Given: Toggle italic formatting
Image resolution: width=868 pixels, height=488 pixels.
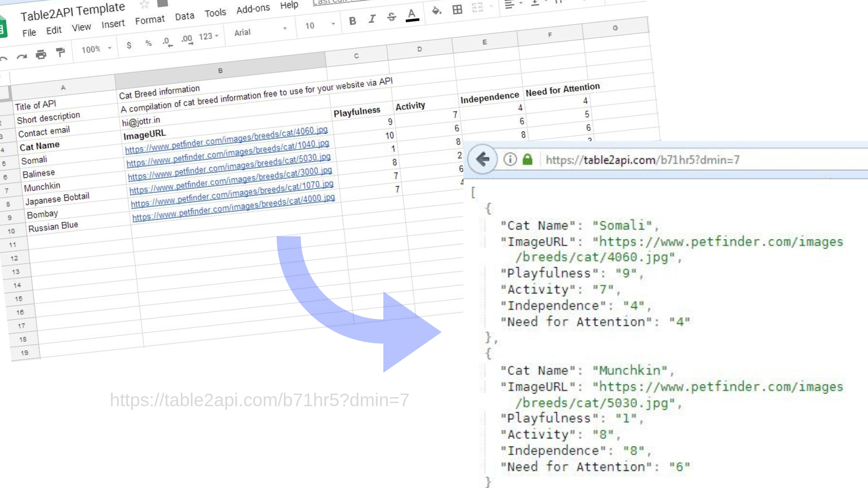Looking at the screenshot, I should (372, 19).
